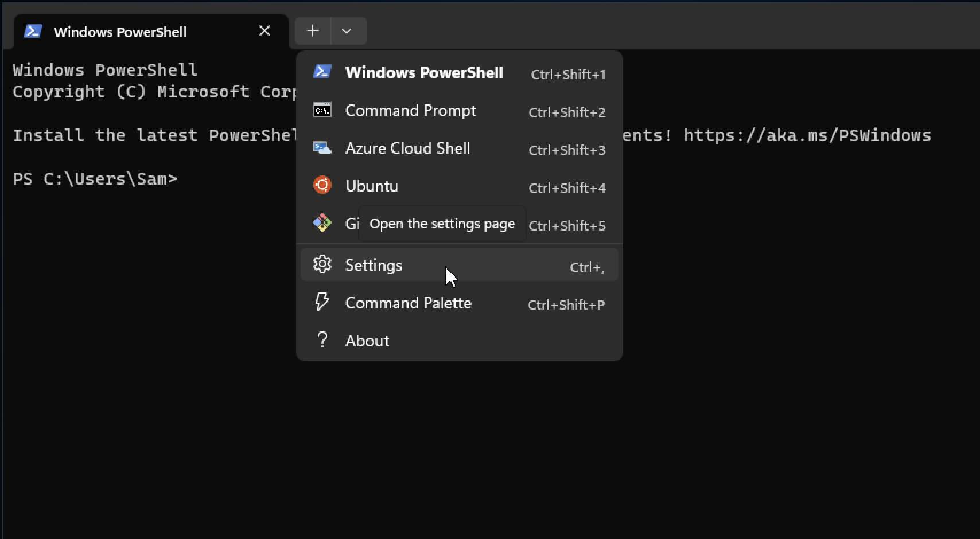
Task: Click the Settings gear icon
Action: coord(322,264)
